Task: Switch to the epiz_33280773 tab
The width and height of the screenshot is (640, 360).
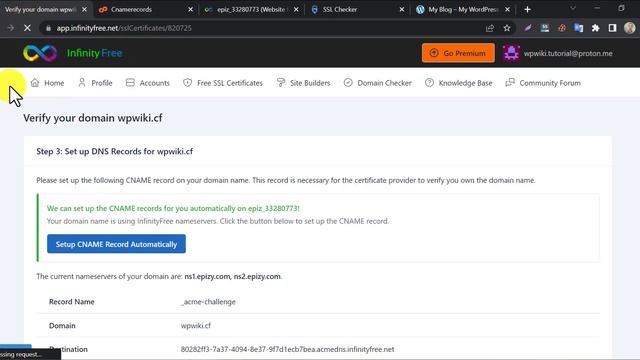Action: coord(251,9)
